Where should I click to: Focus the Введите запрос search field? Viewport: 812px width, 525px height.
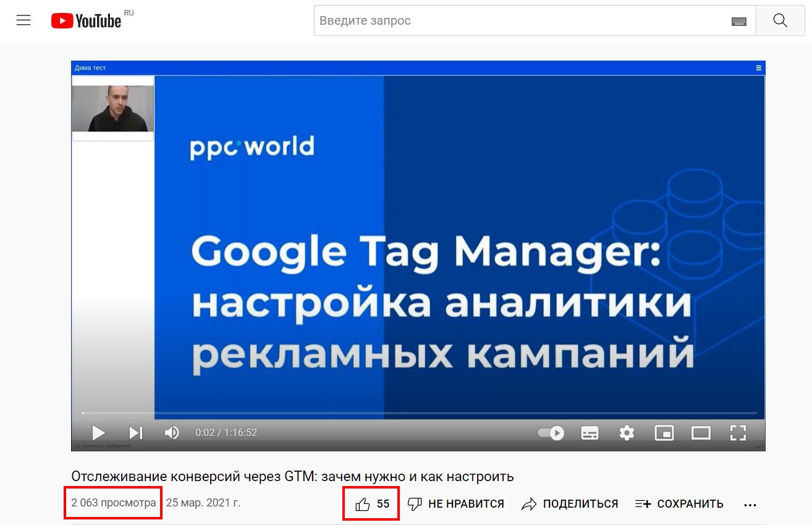click(519, 21)
